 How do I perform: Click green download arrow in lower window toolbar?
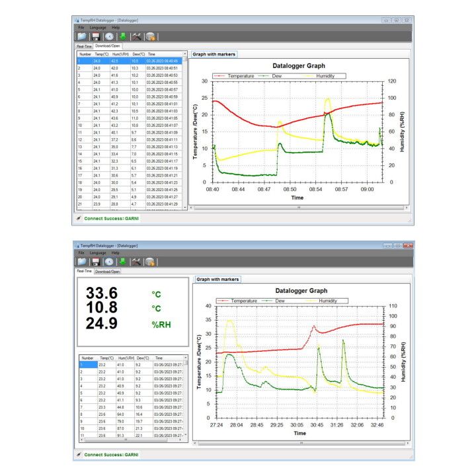[123, 262]
